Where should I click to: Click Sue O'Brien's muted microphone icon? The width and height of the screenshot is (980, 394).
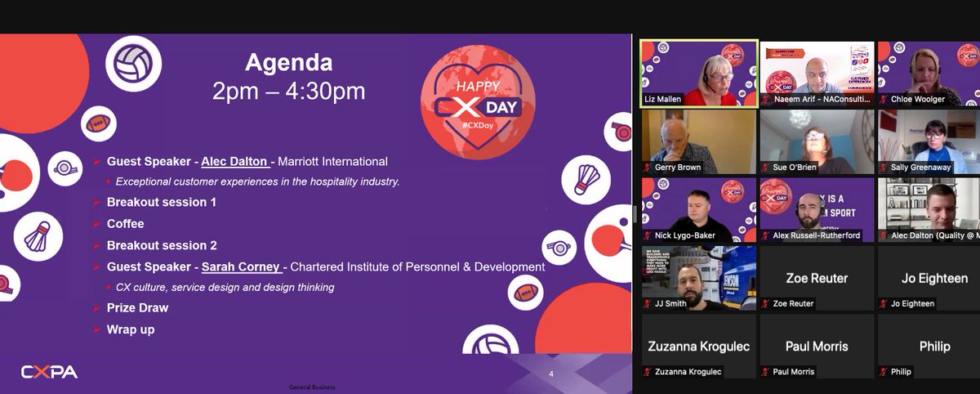[765, 168]
